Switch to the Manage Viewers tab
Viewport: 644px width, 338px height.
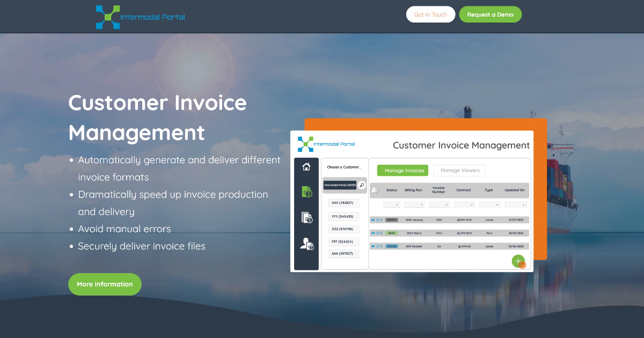coord(459,170)
